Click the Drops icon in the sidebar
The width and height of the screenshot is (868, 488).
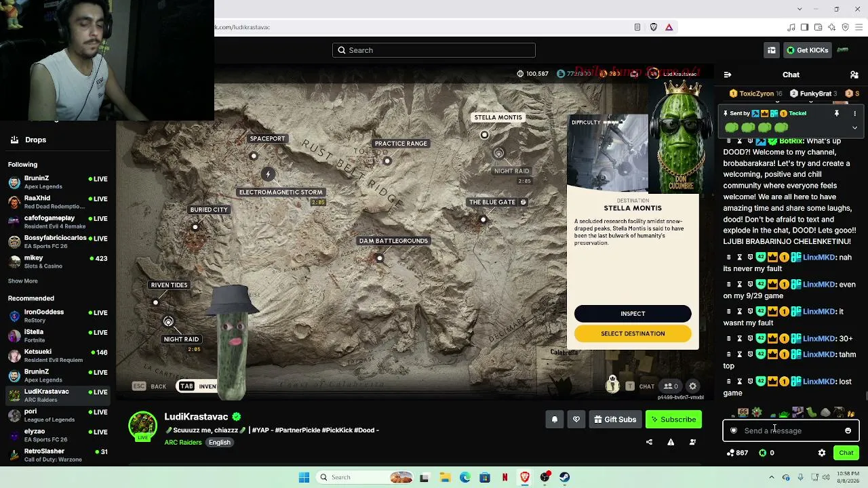(14, 140)
